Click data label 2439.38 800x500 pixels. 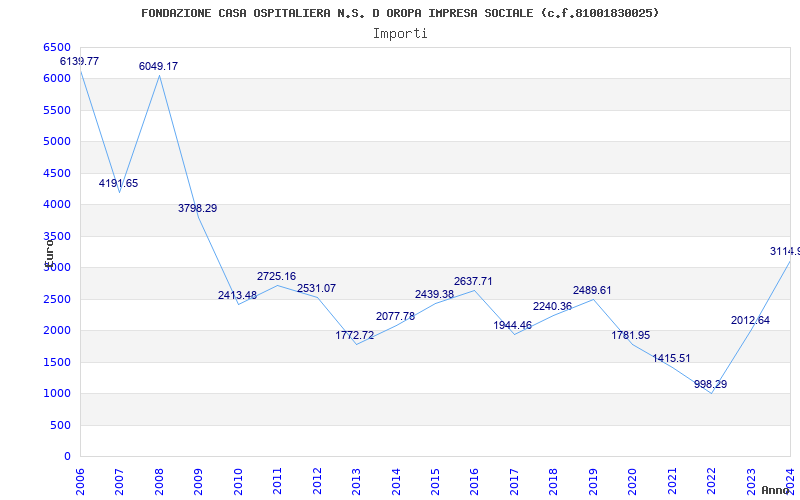pos(434,294)
